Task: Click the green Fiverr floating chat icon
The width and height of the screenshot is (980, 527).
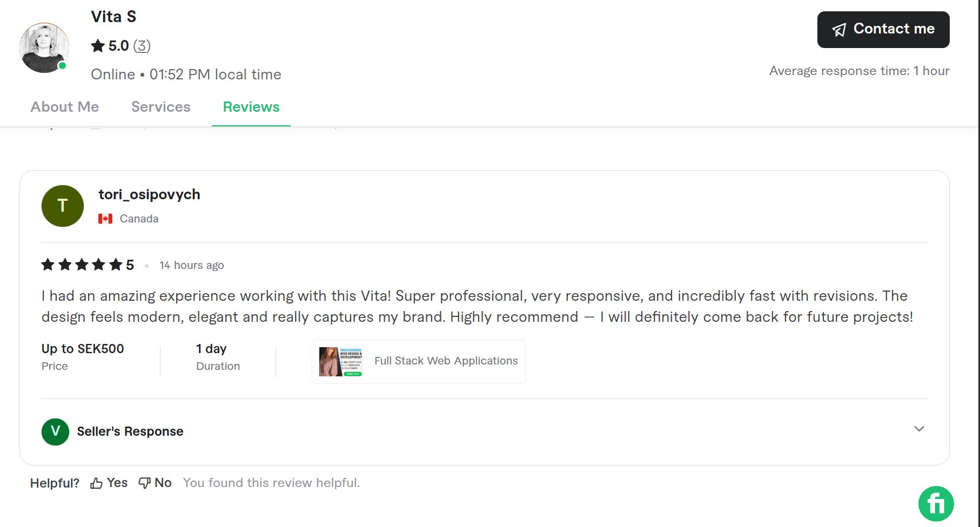Action: [936, 504]
